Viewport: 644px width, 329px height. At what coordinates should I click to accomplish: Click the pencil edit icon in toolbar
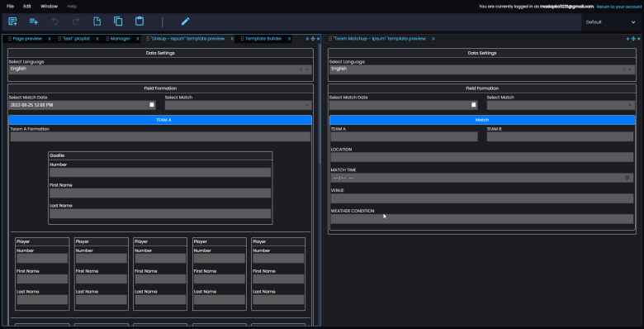tap(185, 21)
